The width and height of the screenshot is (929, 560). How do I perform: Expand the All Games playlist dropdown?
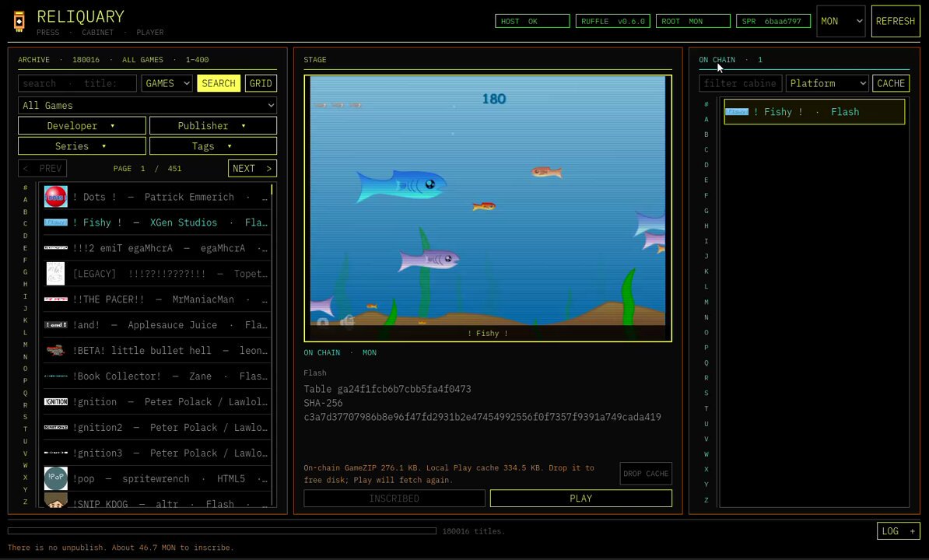pyautogui.click(x=148, y=105)
